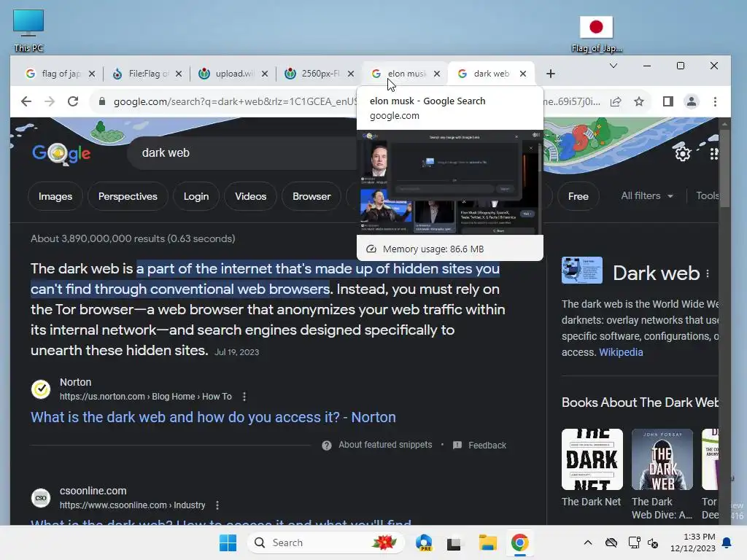Open Chrome side panel

tap(668, 101)
